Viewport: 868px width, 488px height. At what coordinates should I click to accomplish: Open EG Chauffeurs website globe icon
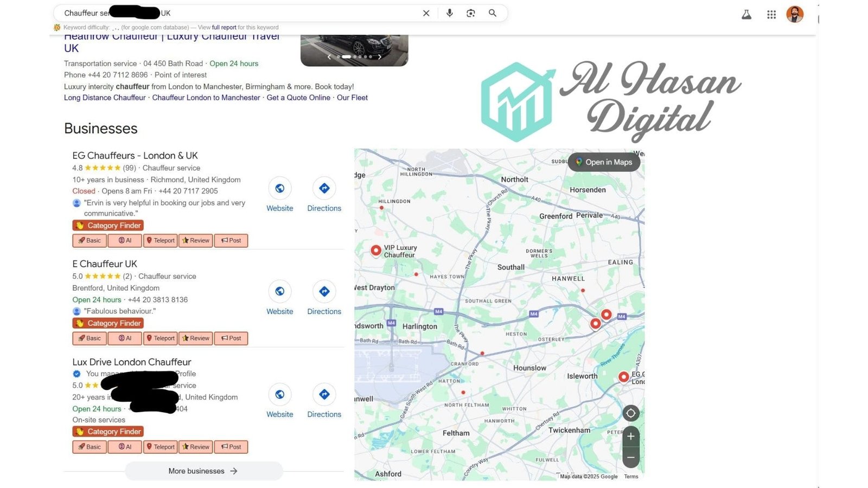point(279,188)
